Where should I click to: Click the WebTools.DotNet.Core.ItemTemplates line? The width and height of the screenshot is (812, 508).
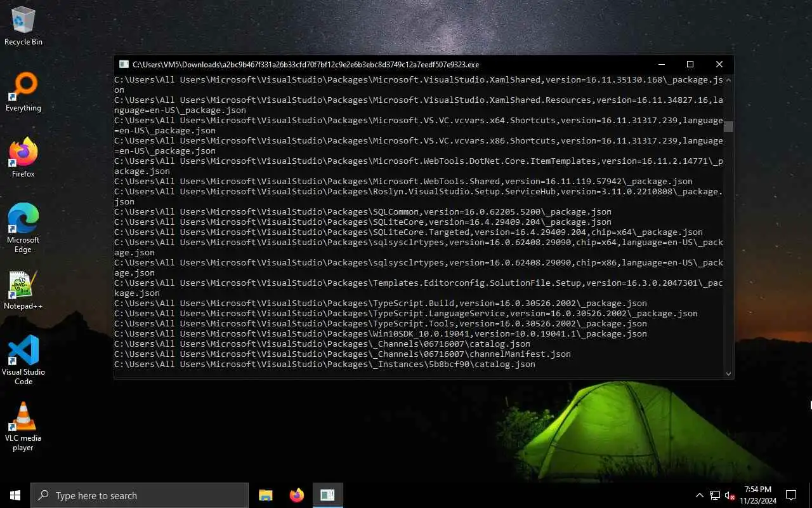419,166
